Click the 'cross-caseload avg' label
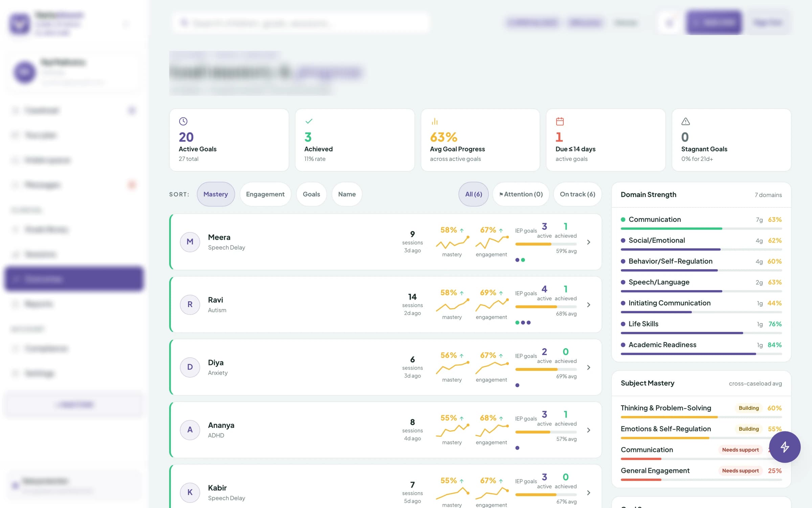 coord(755,383)
